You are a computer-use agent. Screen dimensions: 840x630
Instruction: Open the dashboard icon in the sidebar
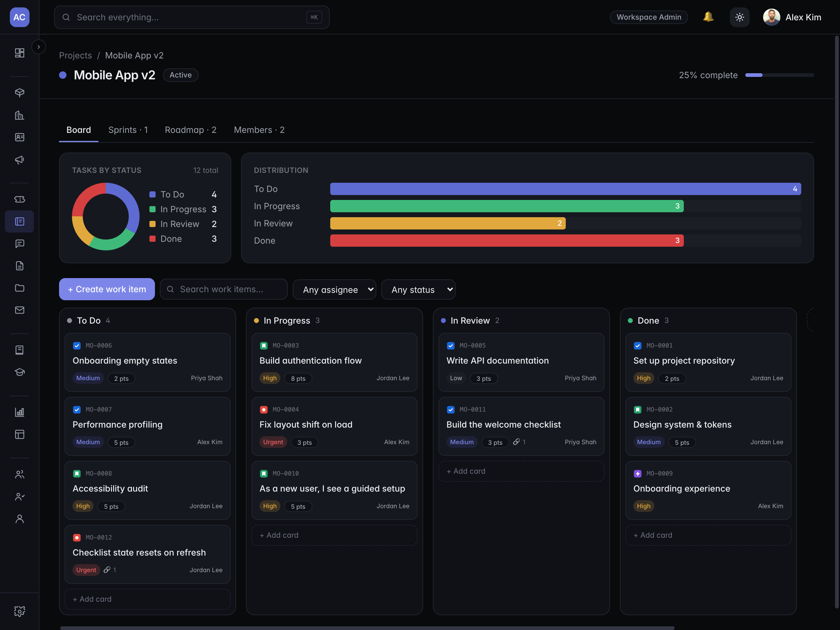pos(19,53)
